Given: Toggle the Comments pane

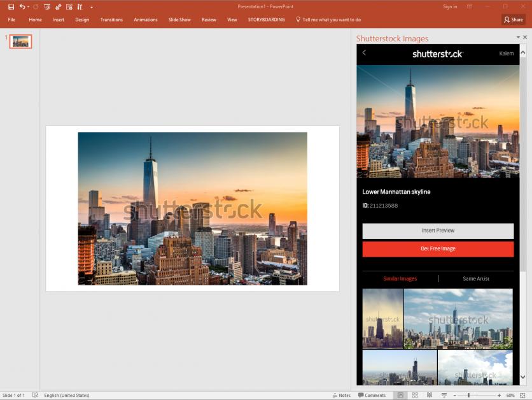Looking at the screenshot, I should pos(372,396).
